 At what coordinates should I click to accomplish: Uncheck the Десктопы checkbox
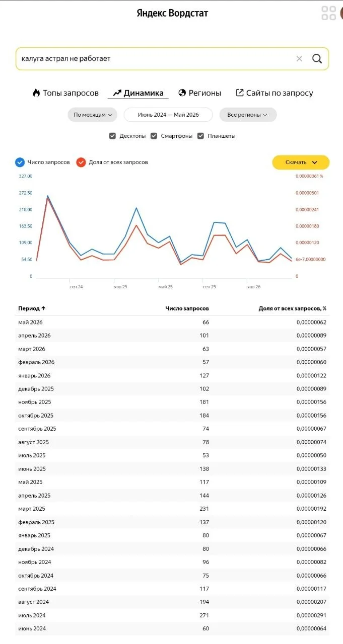113,136
